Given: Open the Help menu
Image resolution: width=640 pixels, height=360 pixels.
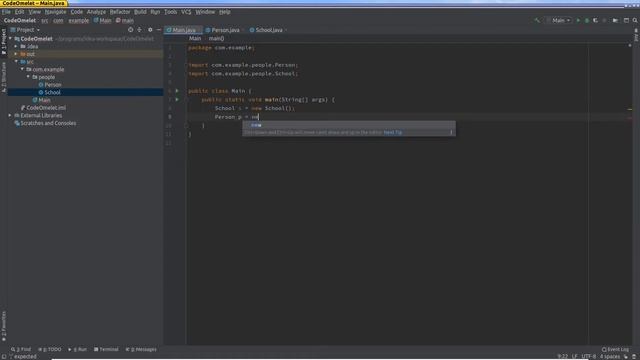Looking at the screenshot, I should pos(224,12).
